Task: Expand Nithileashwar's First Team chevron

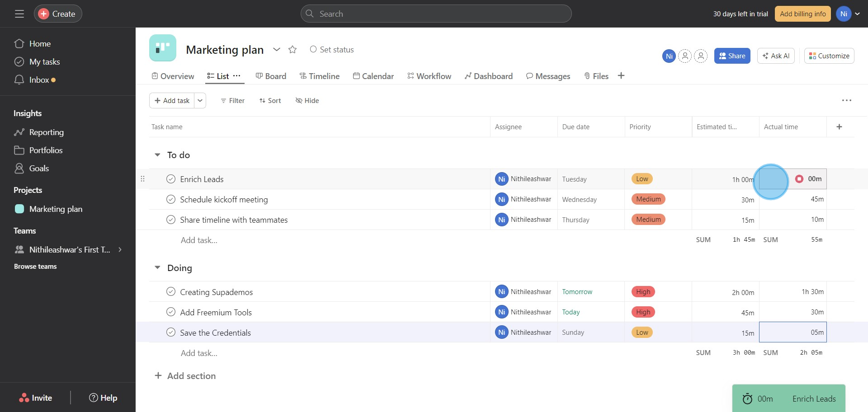Action: click(120, 250)
